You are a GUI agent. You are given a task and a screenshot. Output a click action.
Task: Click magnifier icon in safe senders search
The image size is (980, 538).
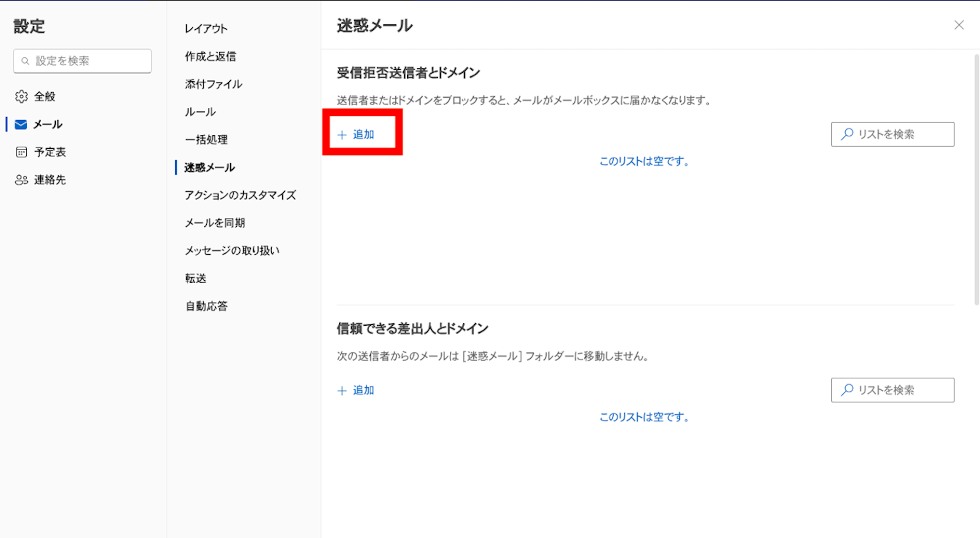(847, 390)
